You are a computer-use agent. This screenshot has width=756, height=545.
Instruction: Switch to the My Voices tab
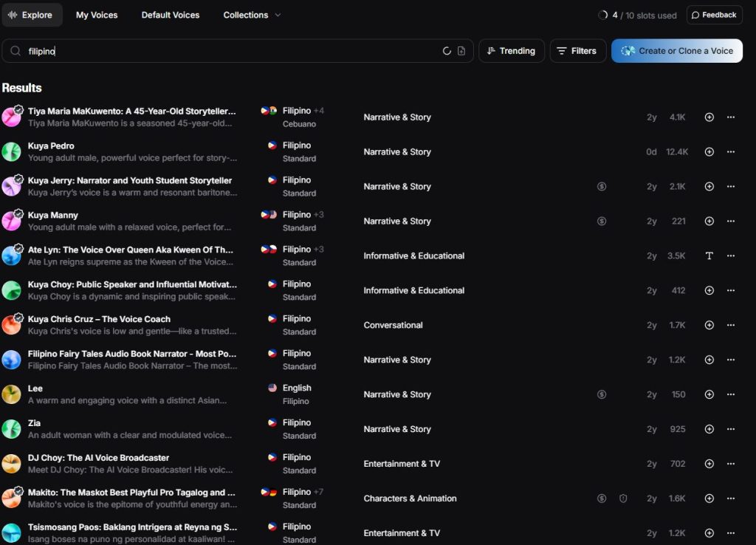[97, 15]
